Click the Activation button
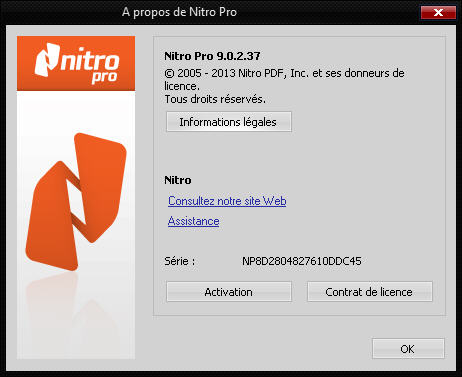 pyautogui.click(x=229, y=292)
